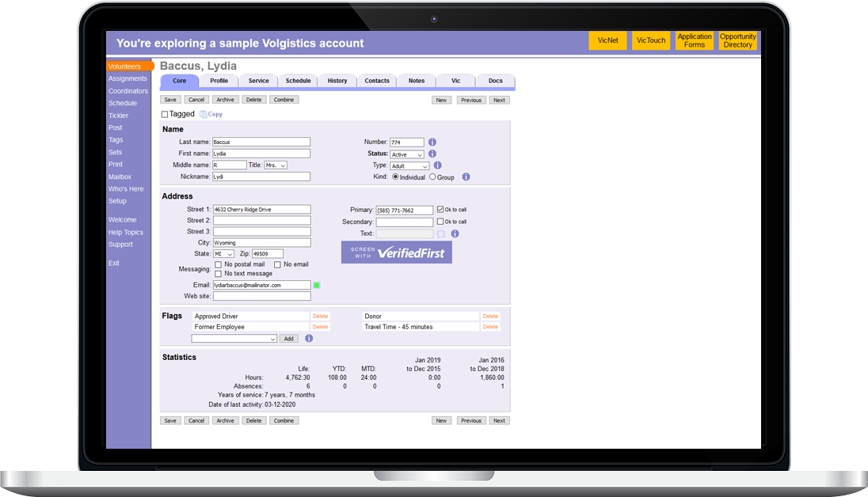Click the info icon next to Status
The height and width of the screenshot is (497, 868).
coord(432,154)
